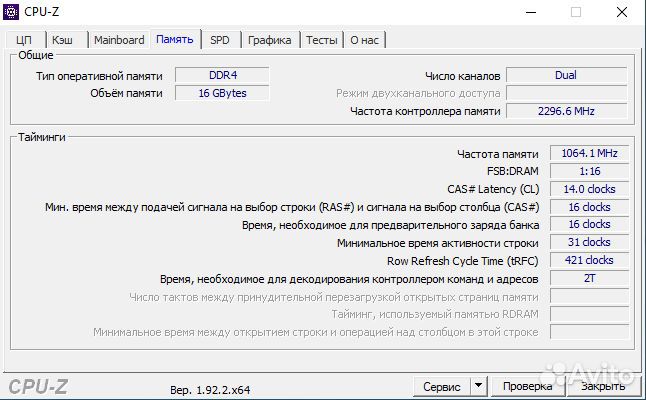Click the Row Refresh Cycle Time (tRFC) label
The width and height of the screenshot is (646, 400).
pos(463,261)
